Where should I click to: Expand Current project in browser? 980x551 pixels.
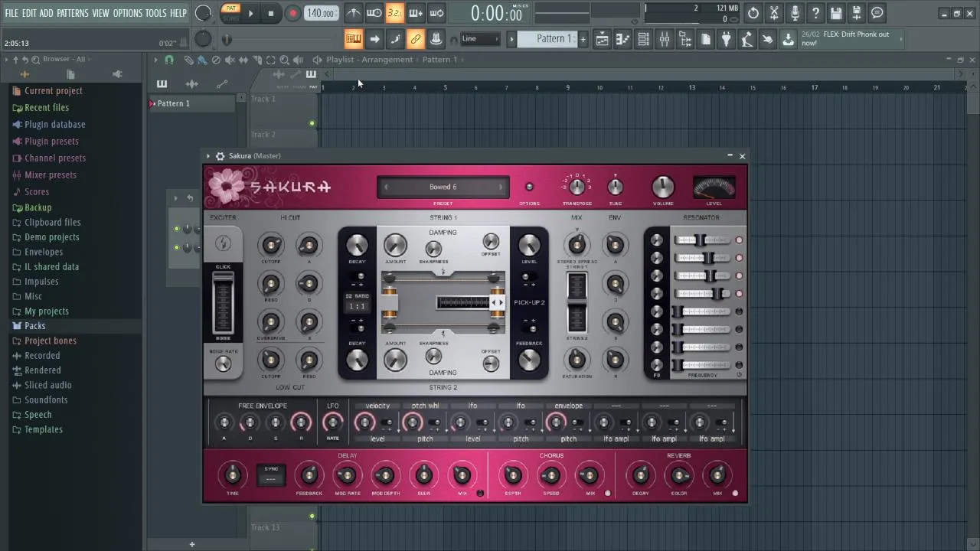pyautogui.click(x=53, y=91)
